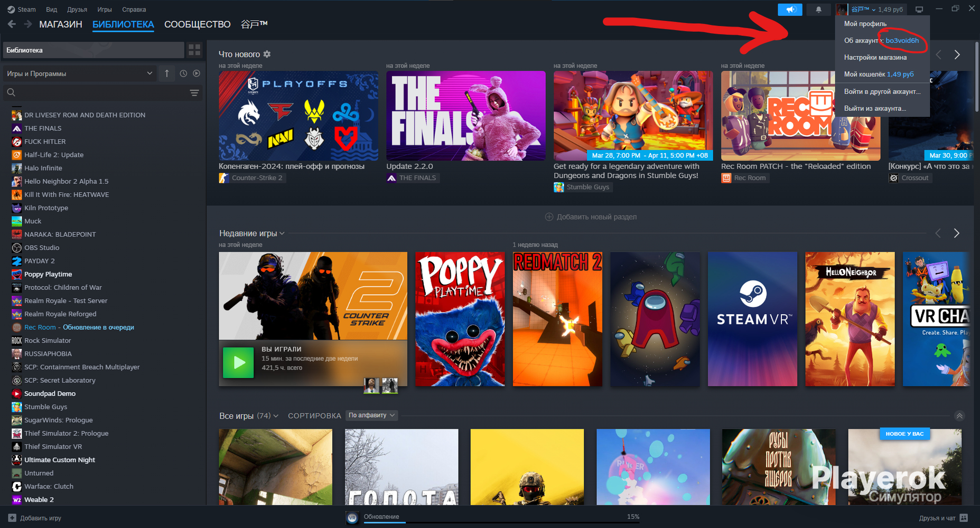Go forward with the right arrow button

pos(28,24)
